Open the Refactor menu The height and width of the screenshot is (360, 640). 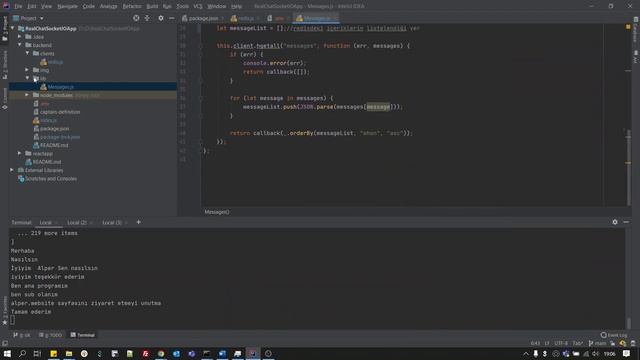coord(132,6)
